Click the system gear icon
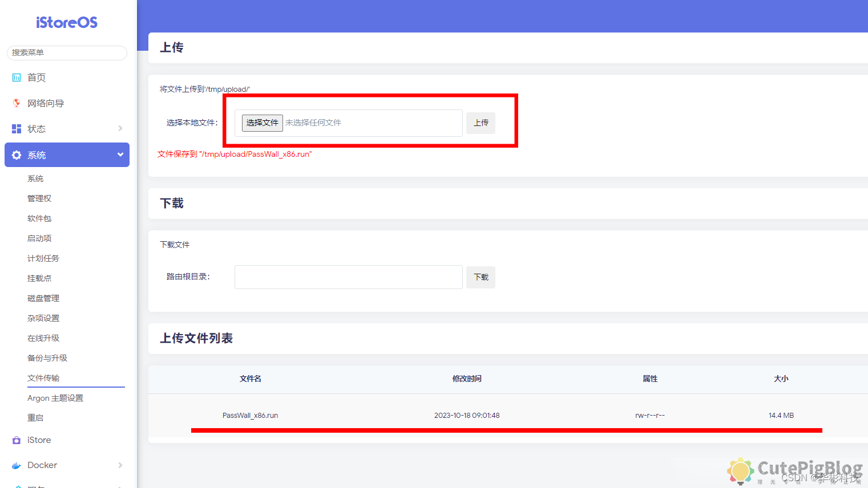This screenshot has height=488, width=868. pos(17,155)
